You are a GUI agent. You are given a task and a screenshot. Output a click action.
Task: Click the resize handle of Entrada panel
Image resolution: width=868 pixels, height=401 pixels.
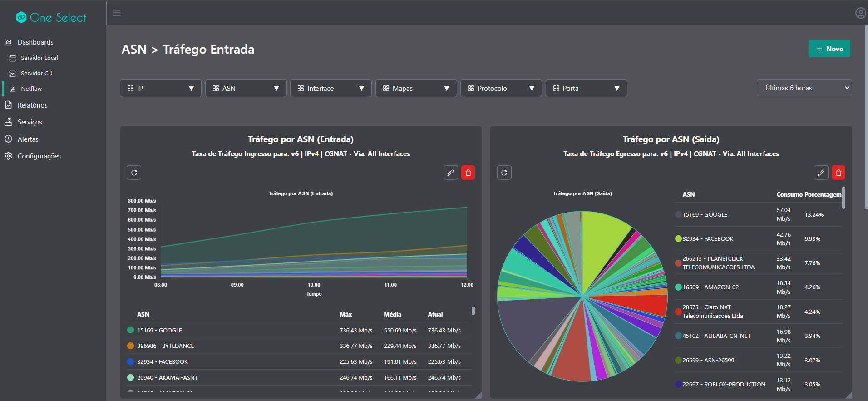[478, 395]
